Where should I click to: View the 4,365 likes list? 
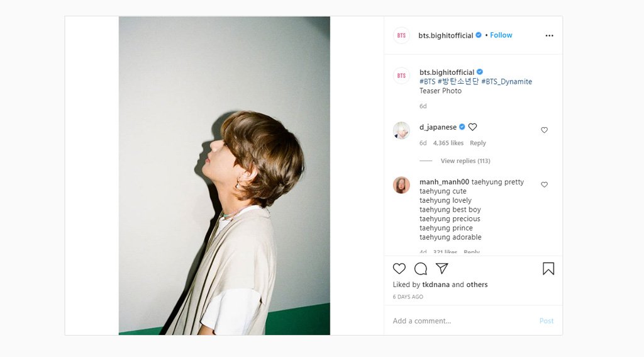point(448,144)
